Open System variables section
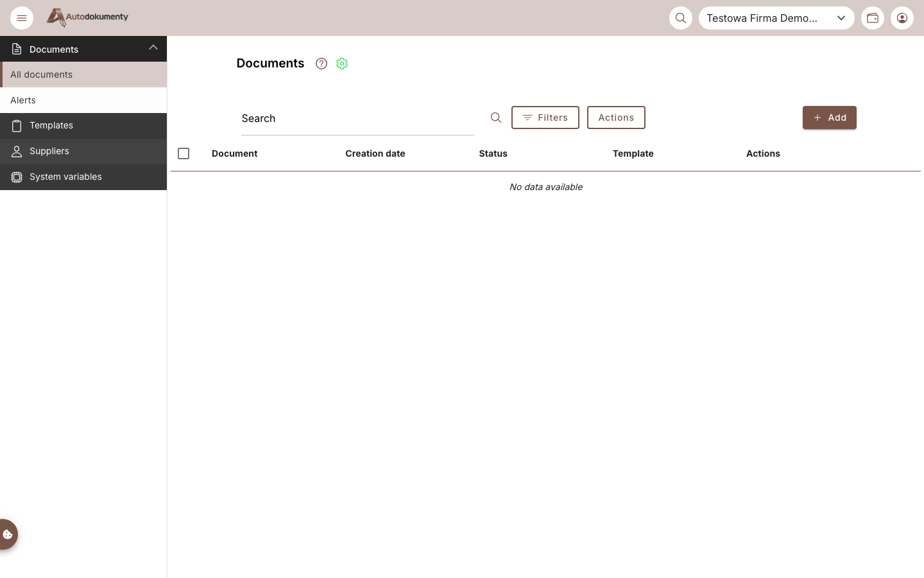The height and width of the screenshot is (578, 924). [83, 177]
